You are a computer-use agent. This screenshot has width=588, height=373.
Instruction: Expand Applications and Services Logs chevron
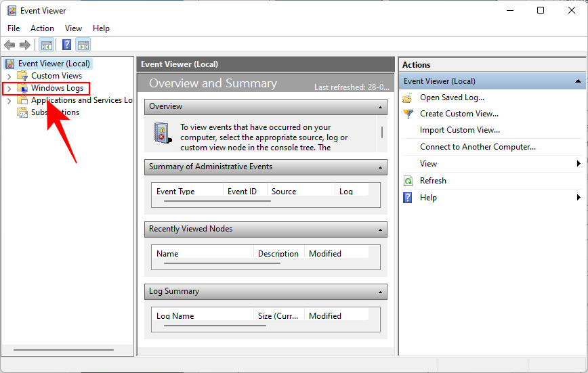click(9, 101)
